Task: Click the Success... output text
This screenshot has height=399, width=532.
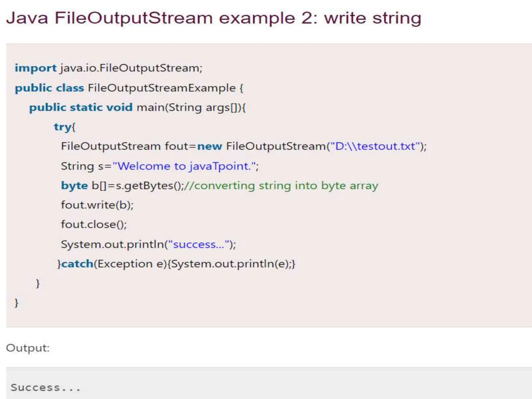Action: pyautogui.click(x=46, y=388)
